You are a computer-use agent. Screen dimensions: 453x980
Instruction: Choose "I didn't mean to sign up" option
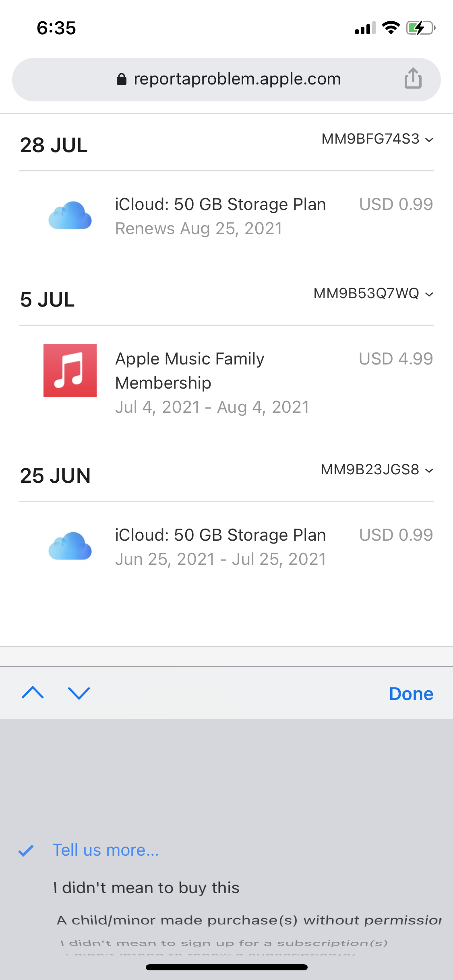tap(224, 943)
